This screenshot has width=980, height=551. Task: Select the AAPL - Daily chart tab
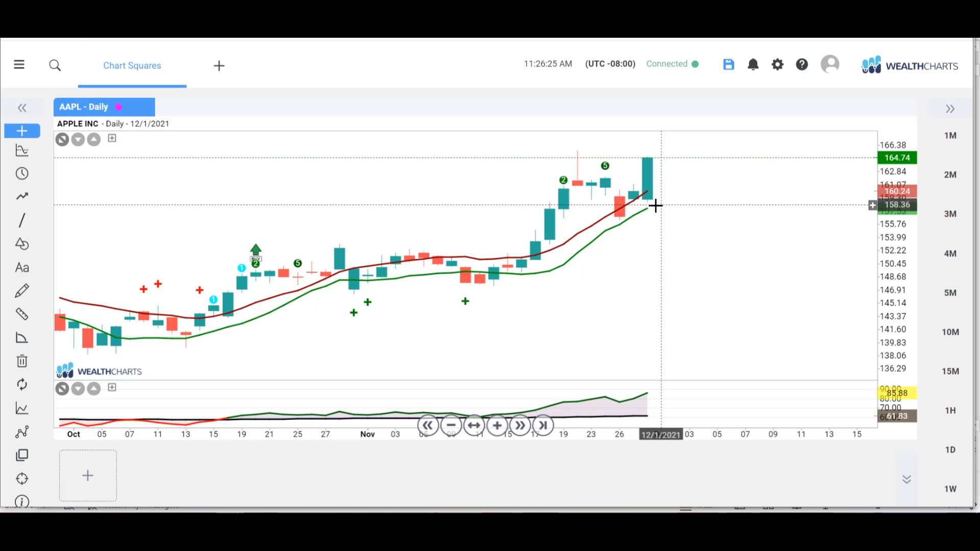click(x=104, y=107)
